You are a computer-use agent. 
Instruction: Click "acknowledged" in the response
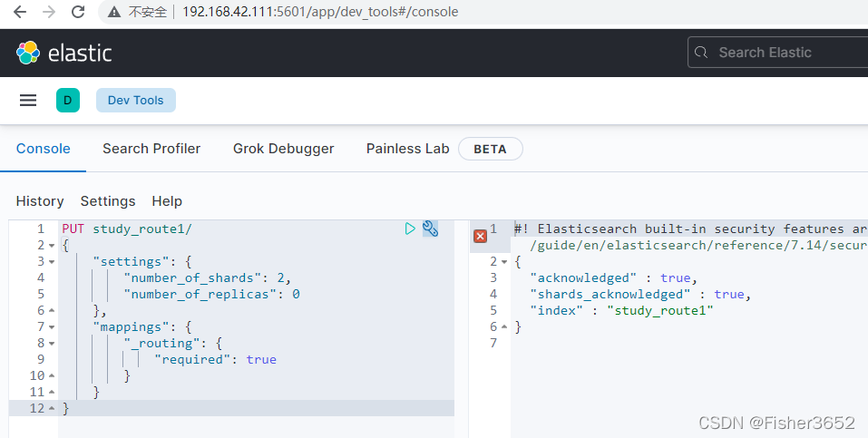click(583, 278)
